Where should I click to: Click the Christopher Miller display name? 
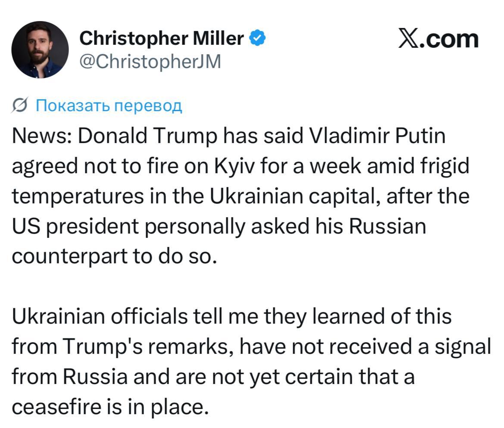(x=162, y=39)
